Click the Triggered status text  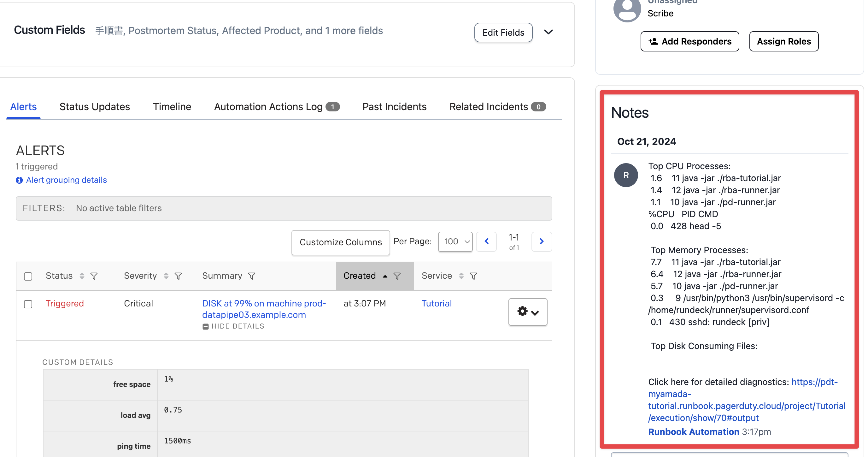[65, 303]
